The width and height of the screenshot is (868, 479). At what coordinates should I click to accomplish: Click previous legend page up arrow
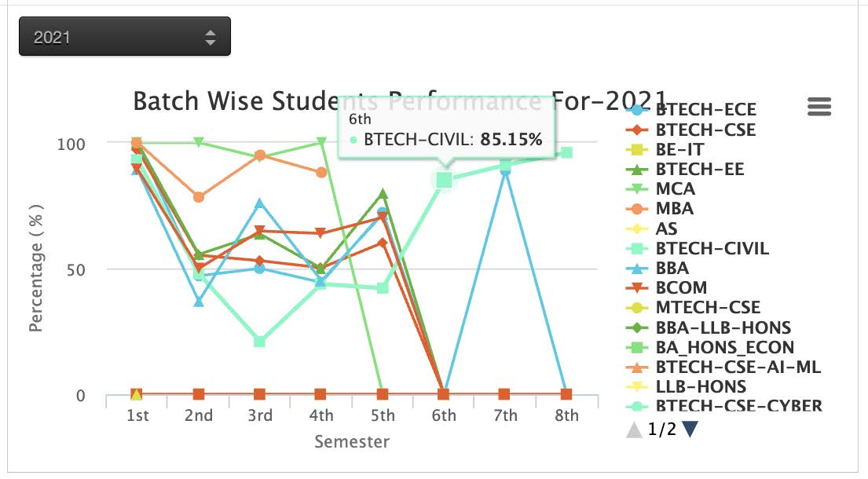(633, 429)
